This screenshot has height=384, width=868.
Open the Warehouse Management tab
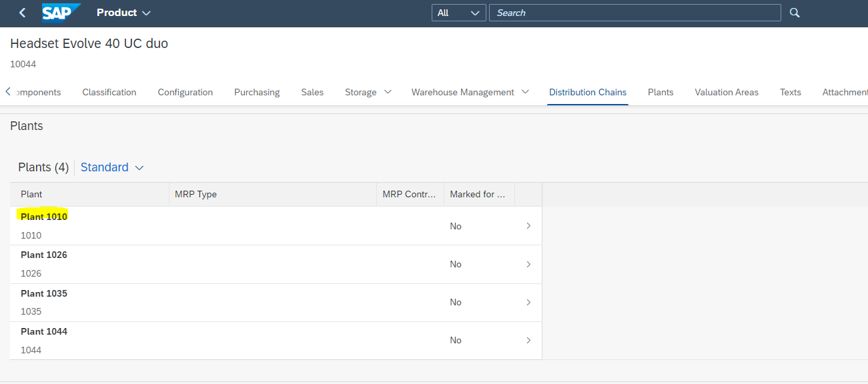point(463,92)
